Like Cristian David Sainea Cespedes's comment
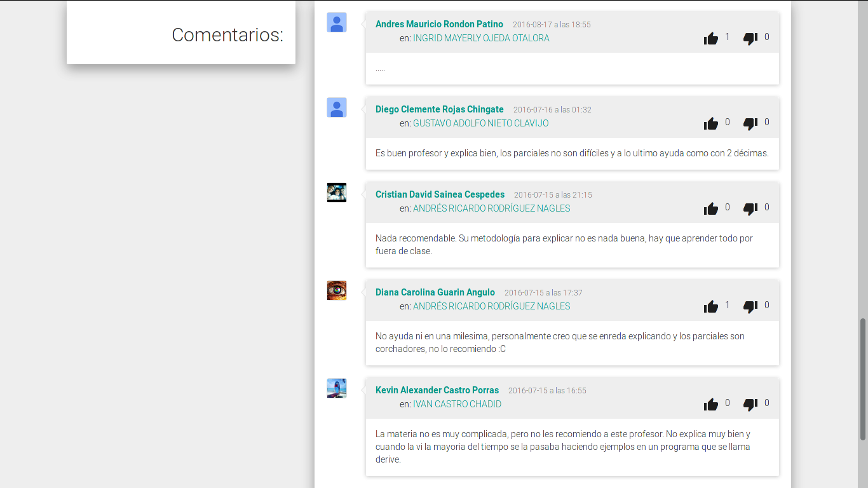Screen dimensions: 868x488 (x=711, y=208)
